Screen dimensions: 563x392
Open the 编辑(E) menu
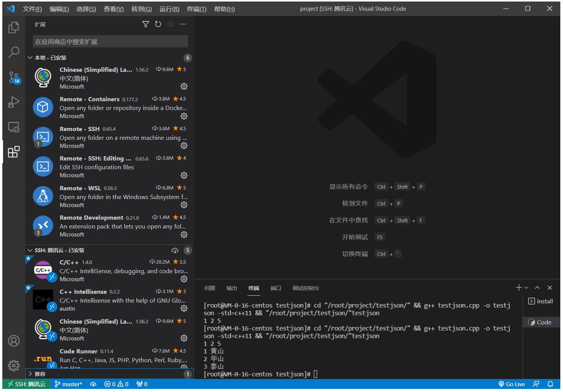pyautogui.click(x=59, y=9)
